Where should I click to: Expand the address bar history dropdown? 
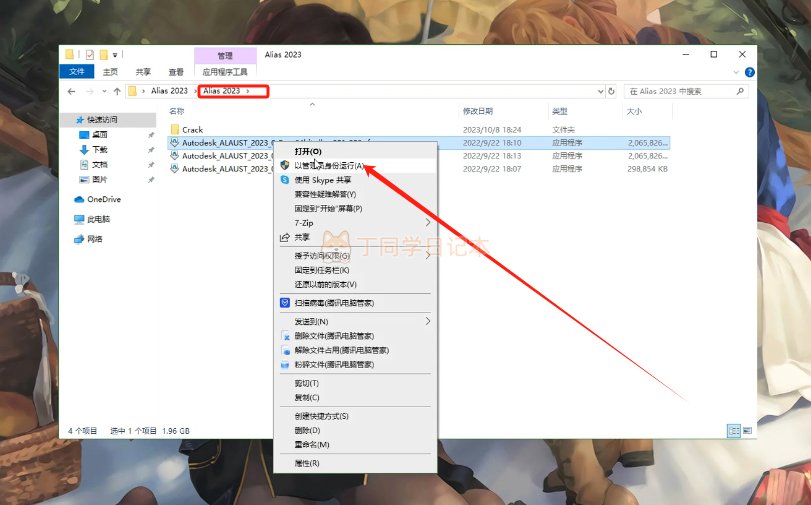[x=600, y=91]
